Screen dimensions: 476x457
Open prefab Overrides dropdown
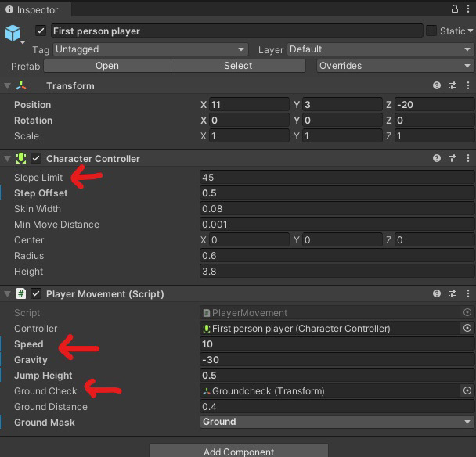[395, 66]
